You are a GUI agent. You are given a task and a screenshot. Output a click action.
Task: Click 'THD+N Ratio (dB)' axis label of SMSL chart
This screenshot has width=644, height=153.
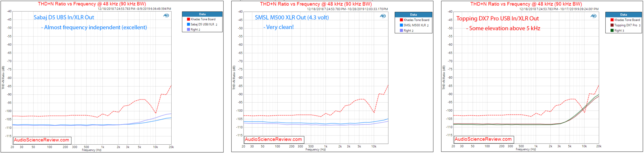coord(234,78)
